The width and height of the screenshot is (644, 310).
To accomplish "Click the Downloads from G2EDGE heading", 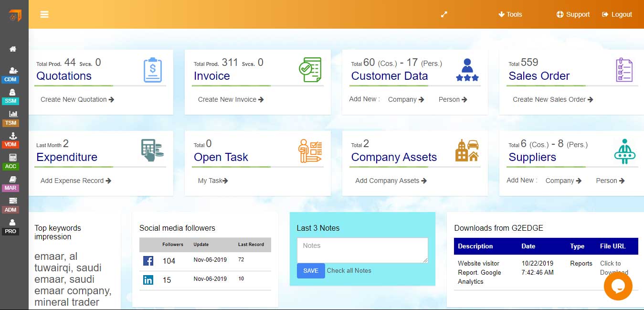I will tap(498, 228).
